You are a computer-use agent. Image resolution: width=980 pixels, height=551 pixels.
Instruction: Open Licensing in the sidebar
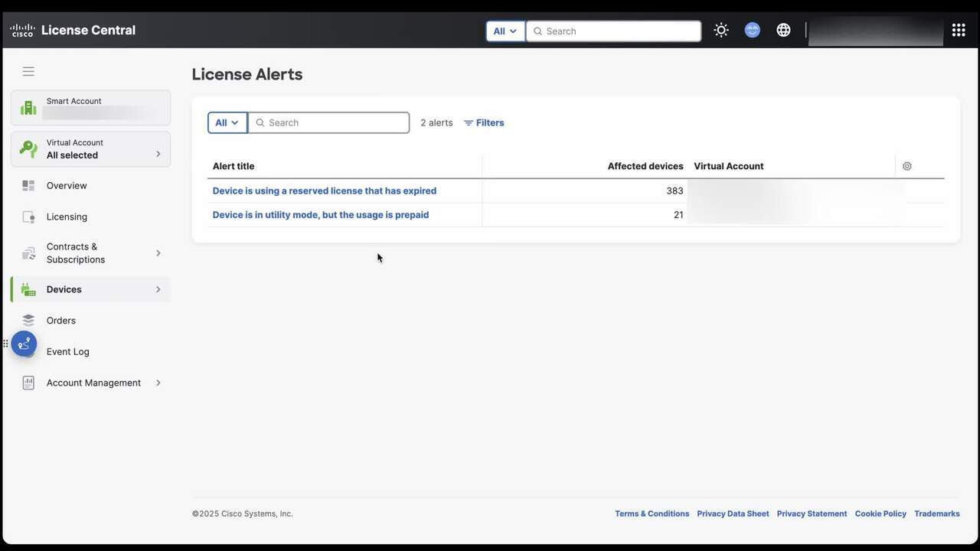(67, 217)
